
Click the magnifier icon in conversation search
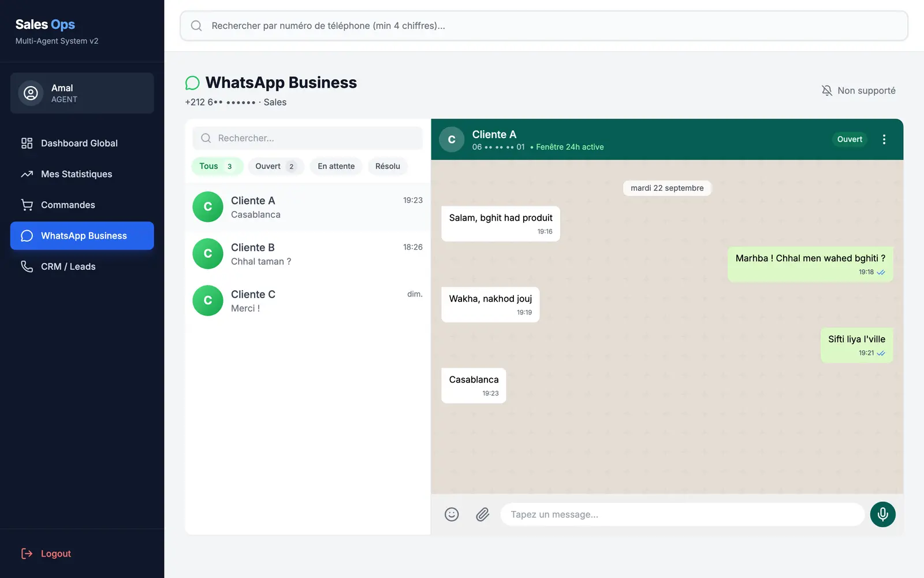(x=206, y=138)
